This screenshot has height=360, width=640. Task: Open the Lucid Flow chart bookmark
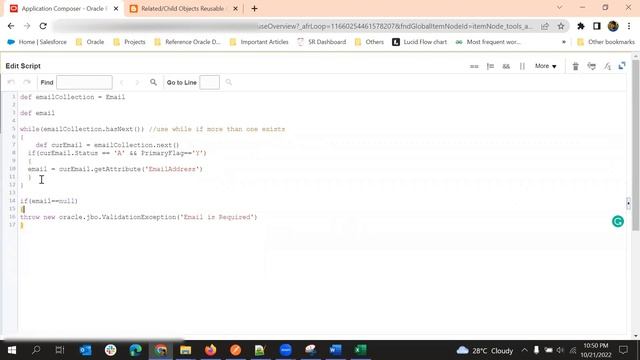click(420, 42)
